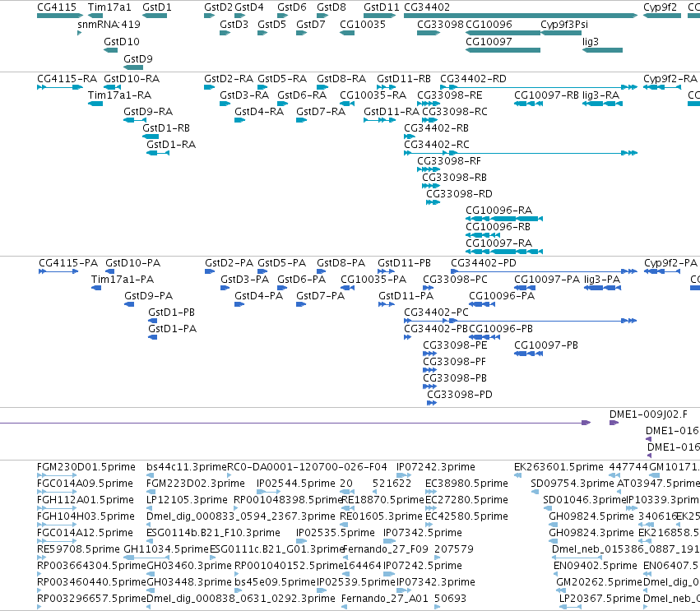Open the CG10096-RA transcript label

click(498, 211)
